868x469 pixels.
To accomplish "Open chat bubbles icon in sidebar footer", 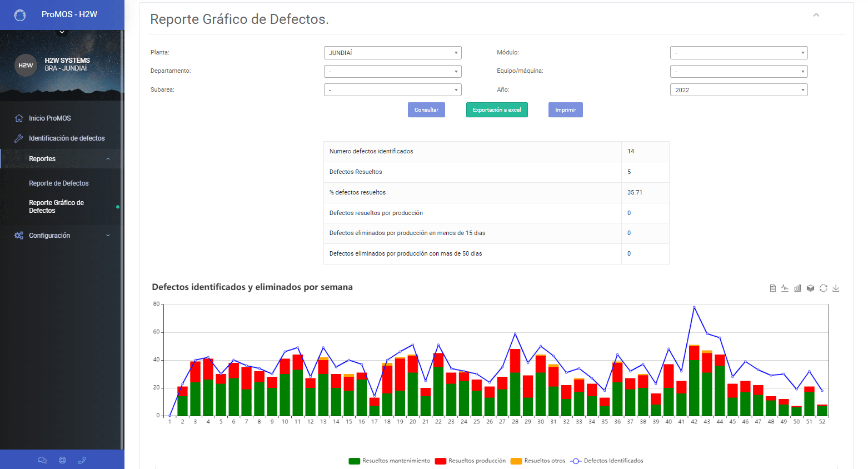I will coord(42,460).
